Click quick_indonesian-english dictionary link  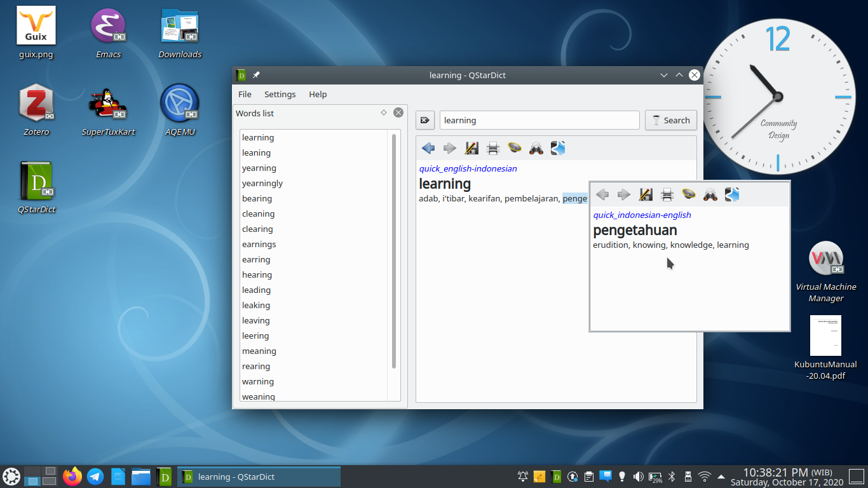click(x=642, y=215)
